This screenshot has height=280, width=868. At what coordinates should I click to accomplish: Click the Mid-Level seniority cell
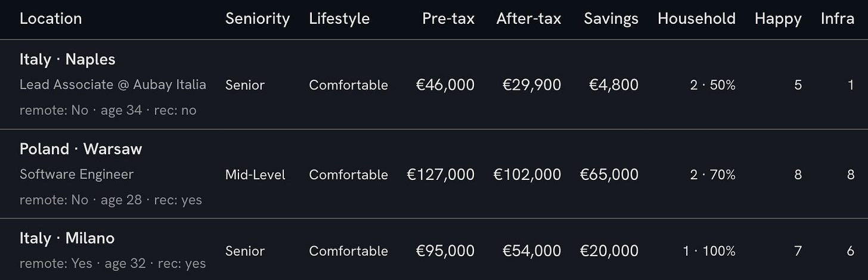click(255, 175)
